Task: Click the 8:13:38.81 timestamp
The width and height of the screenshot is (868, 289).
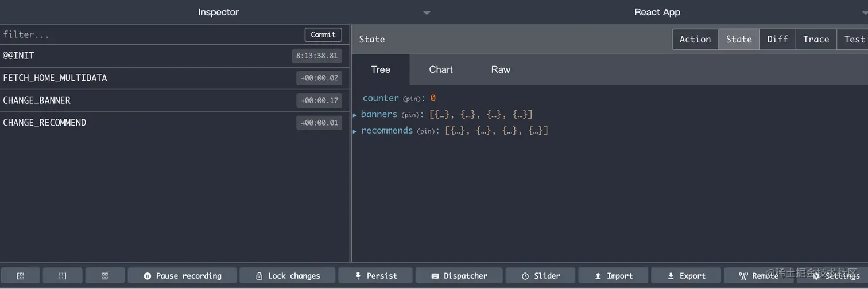Action: point(317,56)
